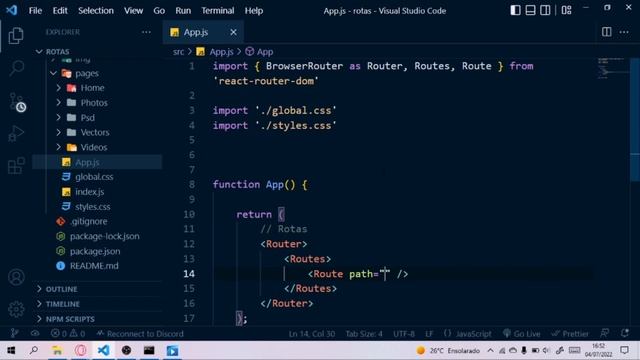Open the File menu
Screen dimensions: 640x360
35,11
